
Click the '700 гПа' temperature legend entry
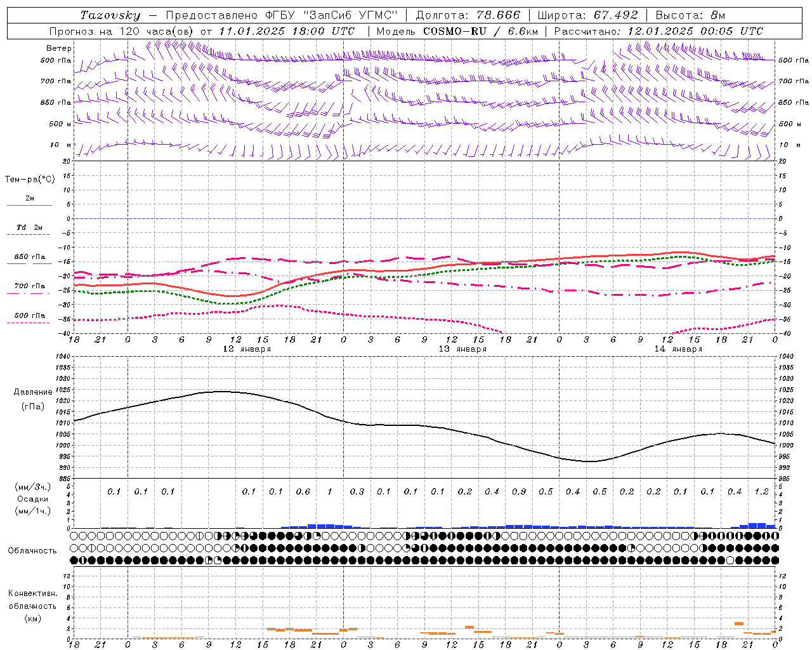tap(30, 286)
